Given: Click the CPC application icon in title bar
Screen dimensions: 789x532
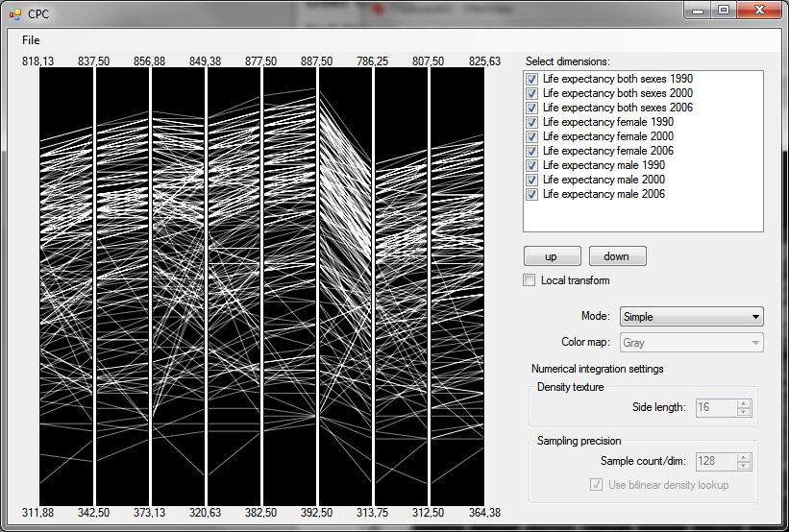Looking at the screenshot, I should (15, 14).
